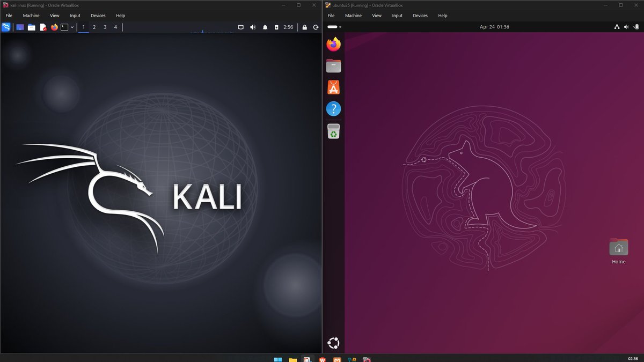Maximize the kali linux VirtualBox window
The width and height of the screenshot is (644, 362).
tap(298, 5)
